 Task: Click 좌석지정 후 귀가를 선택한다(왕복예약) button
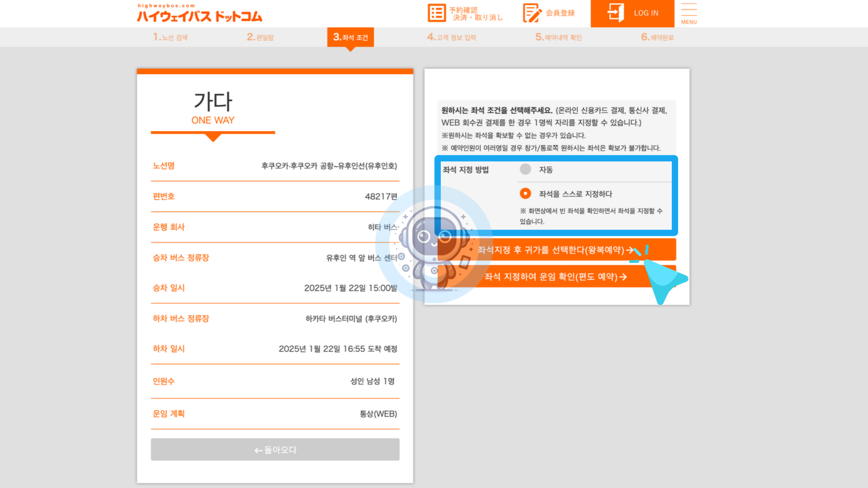coord(555,250)
